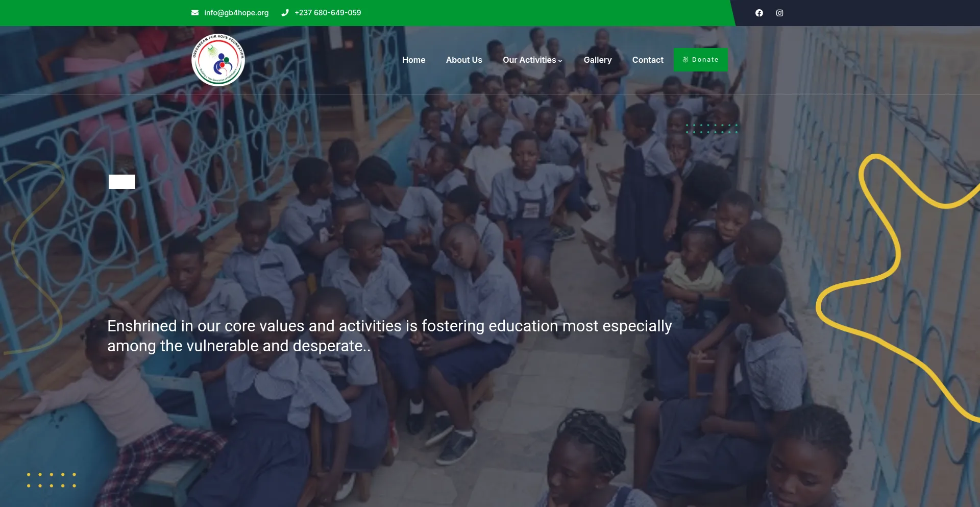Click the hero text about fostering education
980x507 pixels.
[x=389, y=336]
